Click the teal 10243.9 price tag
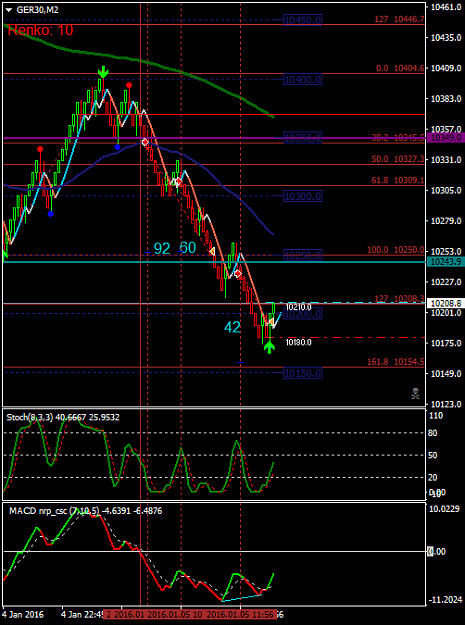Screen dimensions: 465x625 (x=445, y=262)
